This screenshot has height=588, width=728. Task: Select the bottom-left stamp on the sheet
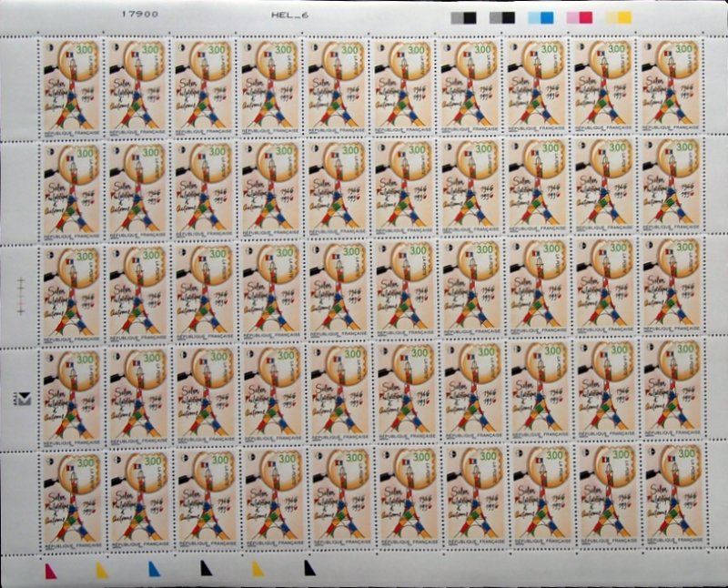click(x=69, y=496)
